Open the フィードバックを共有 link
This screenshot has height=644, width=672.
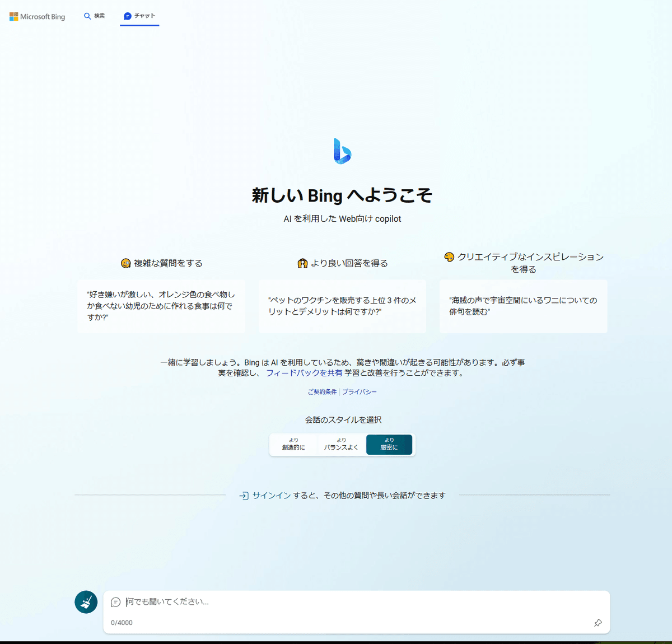(304, 373)
